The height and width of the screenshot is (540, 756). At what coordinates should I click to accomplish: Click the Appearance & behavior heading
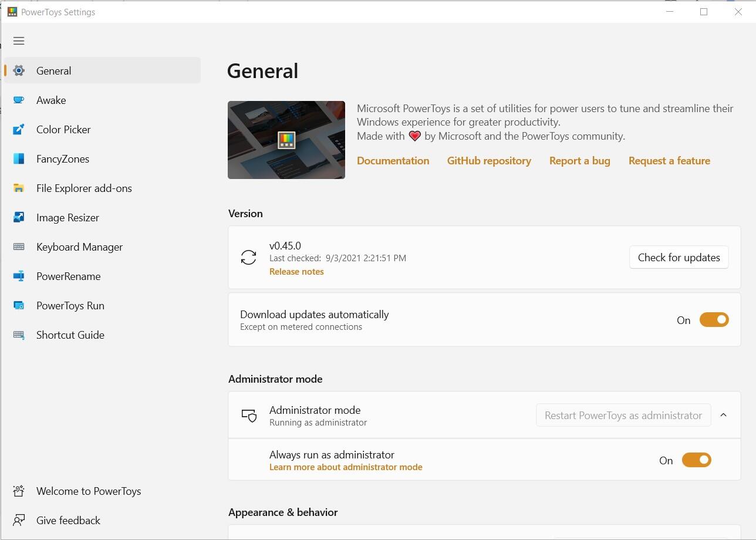click(x=283, y=512)
